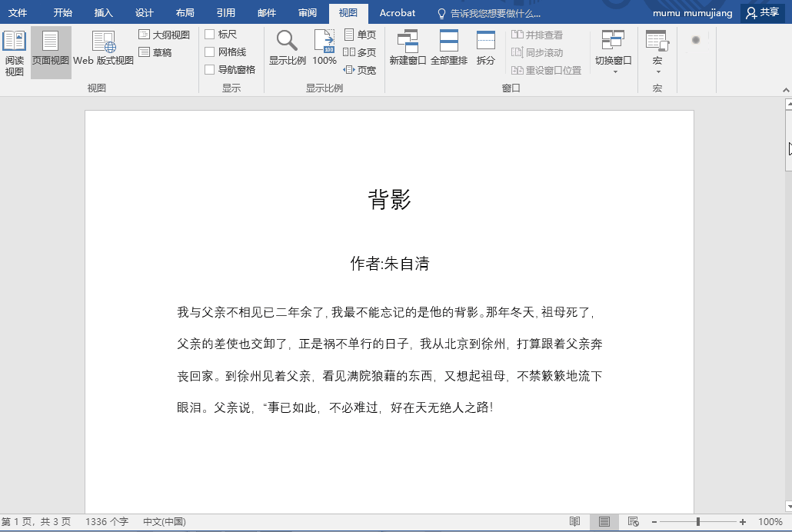Image resolution: width=792 pixels, height=532 pixels.
Task: Click the language indicator 中文(中国)
Action: pyautogui.click(x=164, y=521)
